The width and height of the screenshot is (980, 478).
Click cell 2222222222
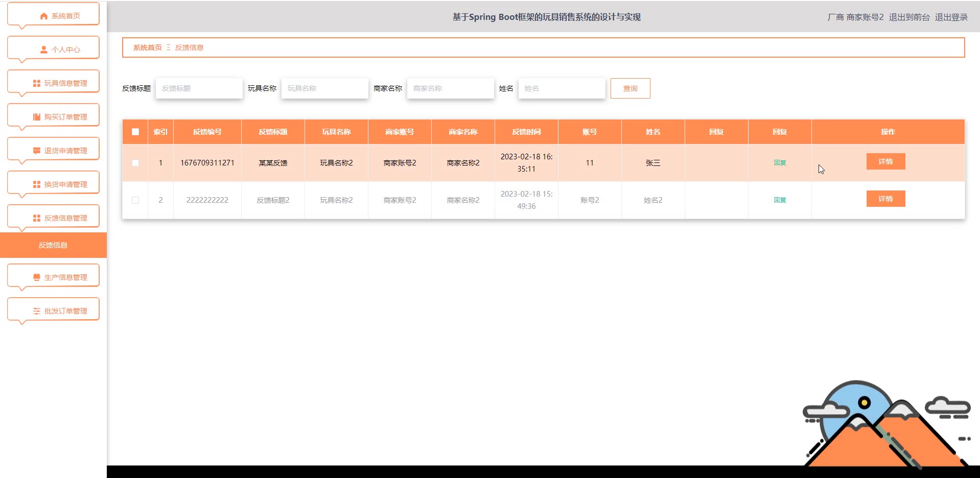[207, 200]
